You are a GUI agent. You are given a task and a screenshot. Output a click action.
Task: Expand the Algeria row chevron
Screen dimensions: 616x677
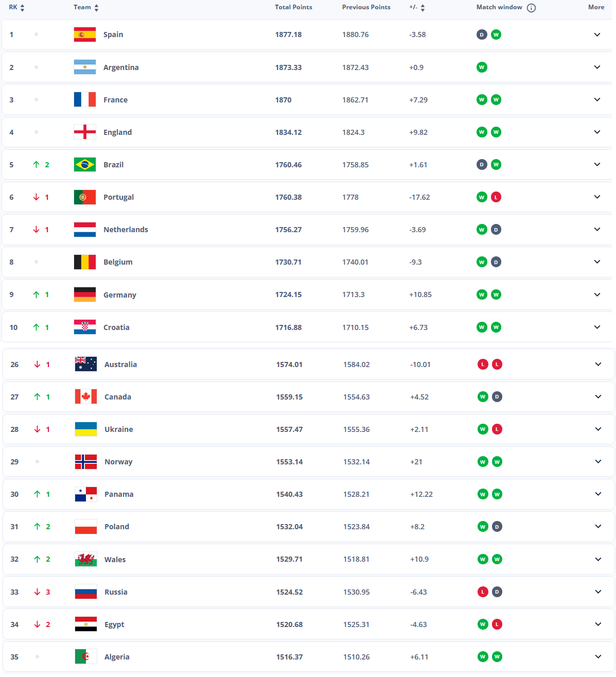coord(598,657)
